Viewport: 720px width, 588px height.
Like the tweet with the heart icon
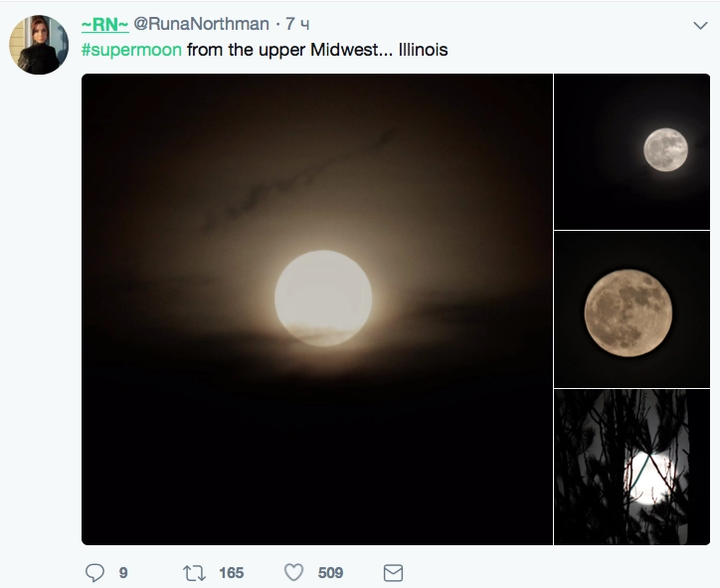pos(293,572)
